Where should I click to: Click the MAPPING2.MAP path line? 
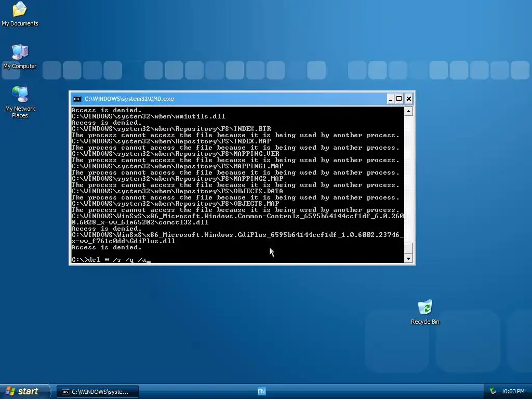(x=178, y=179)
